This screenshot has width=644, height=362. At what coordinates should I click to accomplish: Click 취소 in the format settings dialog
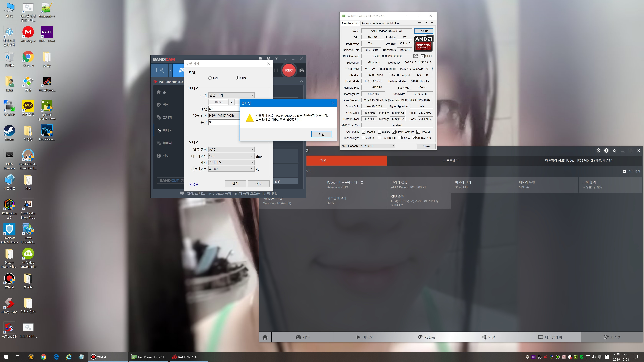click(x=259, y=184)
